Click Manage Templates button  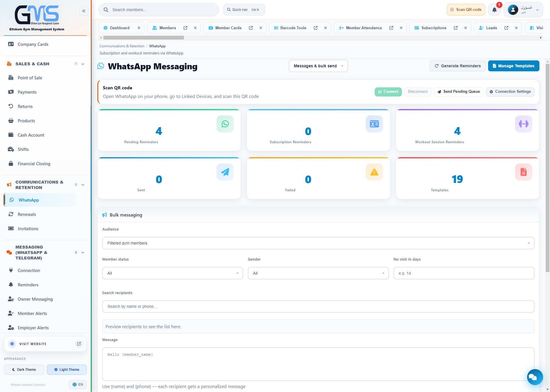(513, 66)
